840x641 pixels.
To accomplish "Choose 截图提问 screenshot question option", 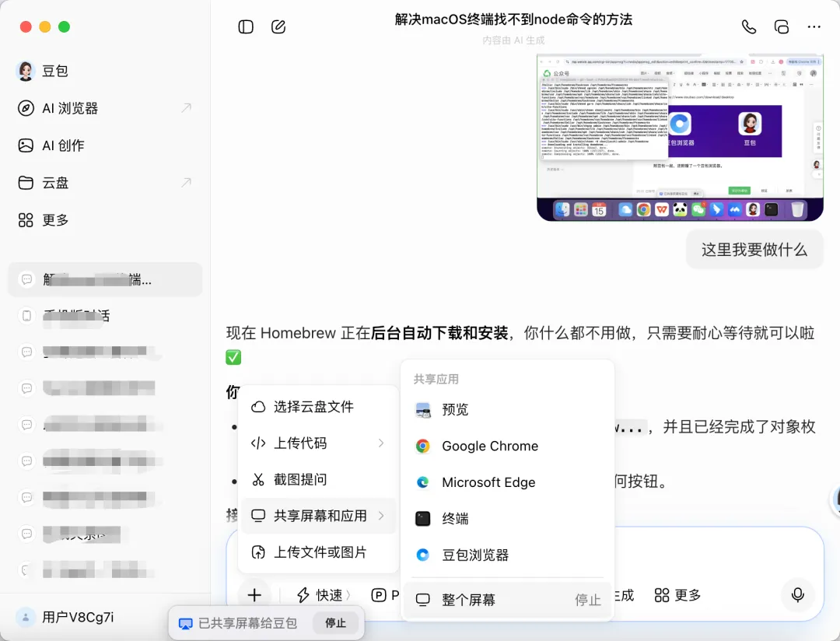I will [x=319, y=480].
